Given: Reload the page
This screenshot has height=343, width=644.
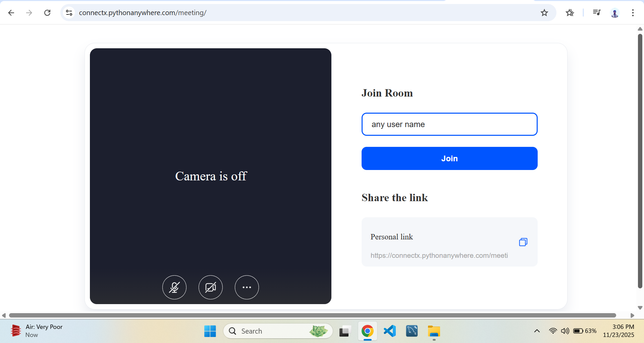Looking at the screenshot, I should pos(47,13).
